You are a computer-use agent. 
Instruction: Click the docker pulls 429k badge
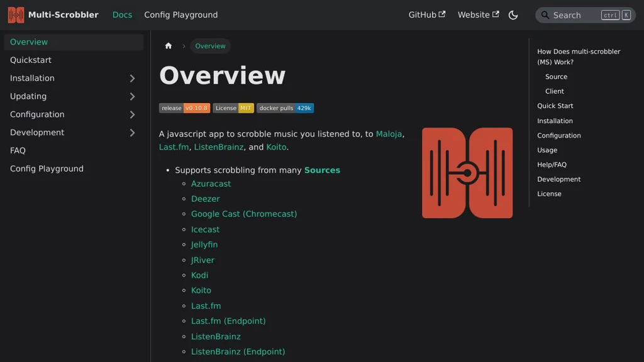tap(285, 108)
